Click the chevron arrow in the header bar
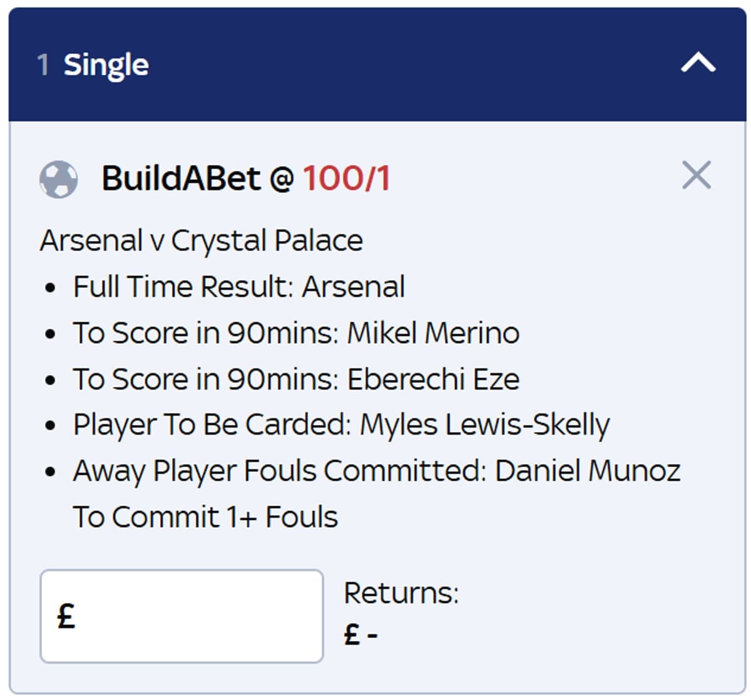 pyautogui.click(x=697, y=61)
